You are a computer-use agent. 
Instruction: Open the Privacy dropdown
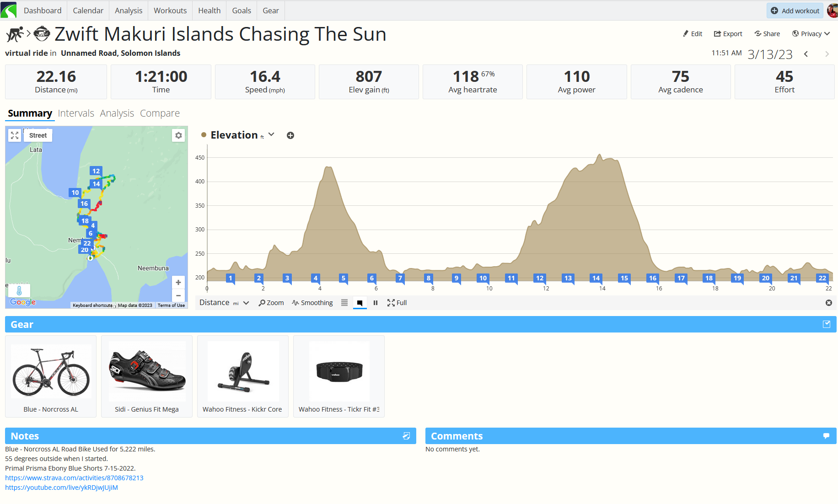coord(811,34)
